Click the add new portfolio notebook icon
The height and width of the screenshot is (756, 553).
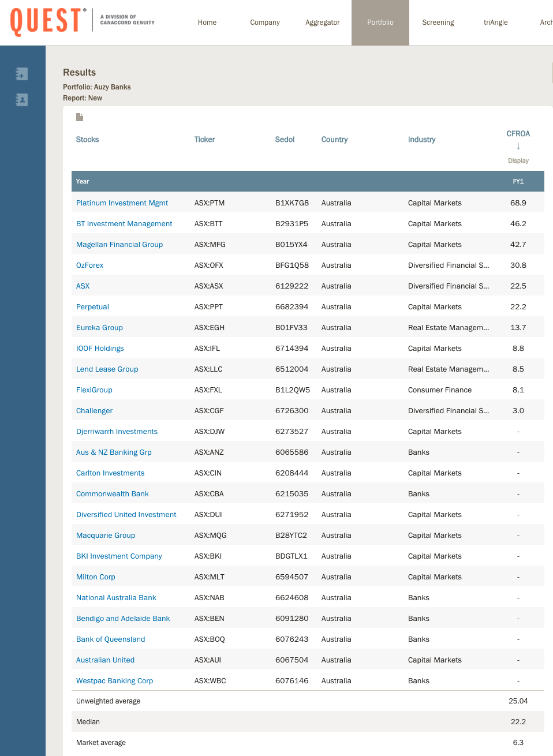pos(22,74)
